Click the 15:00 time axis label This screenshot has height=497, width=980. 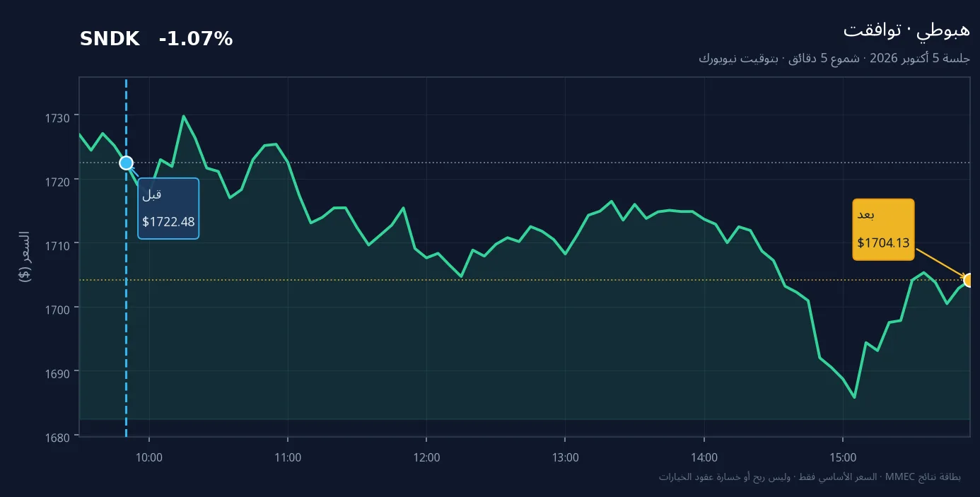pyautogui.click(x=843, y=457)
